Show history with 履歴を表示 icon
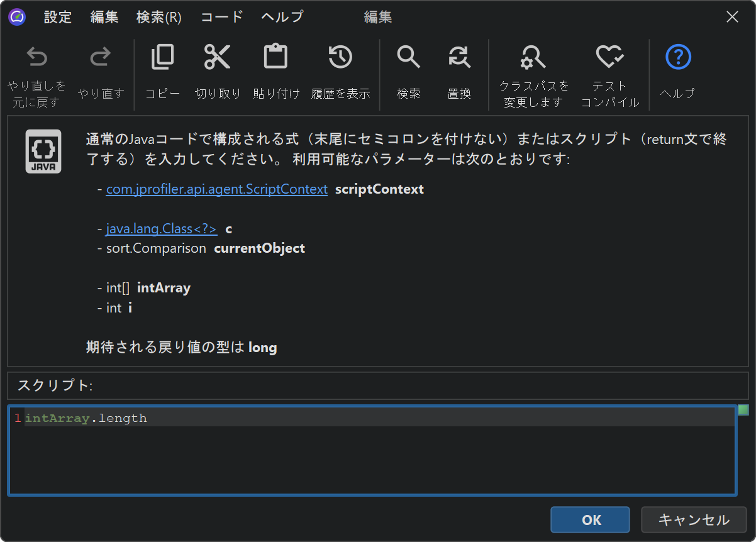Image resolution: width=756 pixels, height=542 pixels. click(x=340, y=58)
